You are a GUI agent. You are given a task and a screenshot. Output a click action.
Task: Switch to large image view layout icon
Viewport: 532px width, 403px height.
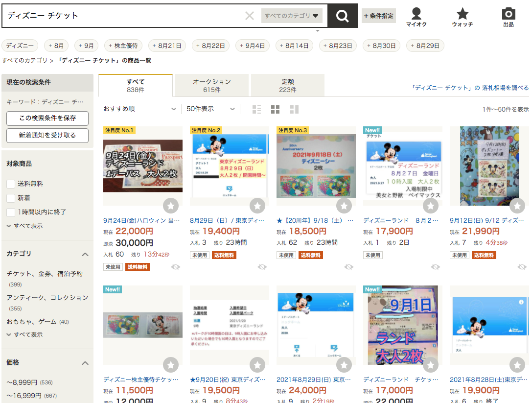pyautogui.click(x=294, y=109)
